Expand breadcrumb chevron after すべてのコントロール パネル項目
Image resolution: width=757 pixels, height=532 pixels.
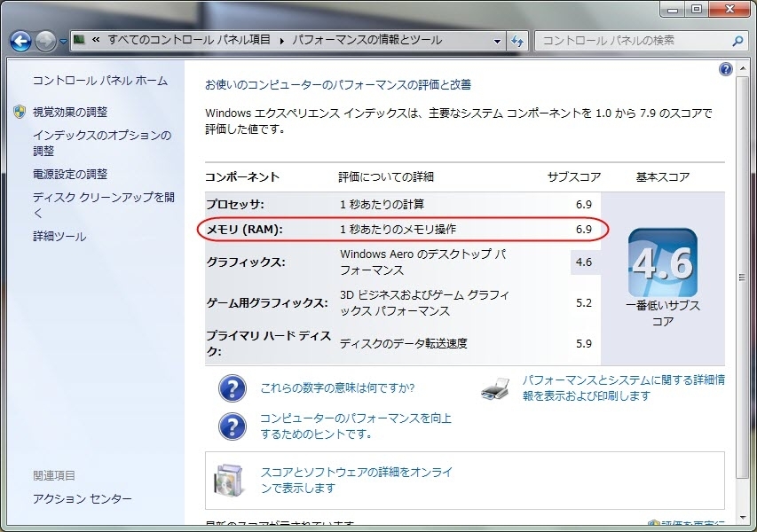pyautogui.click(x=283, y=41)
